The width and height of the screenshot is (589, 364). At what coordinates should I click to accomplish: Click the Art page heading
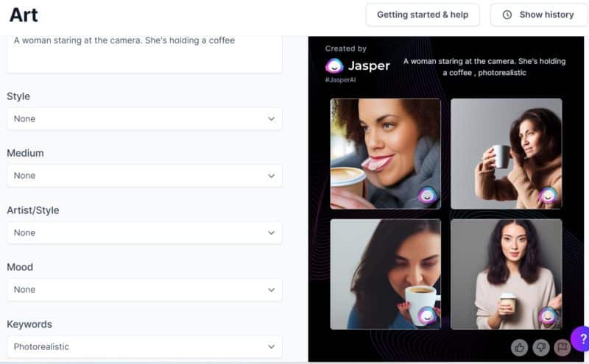(24, 15)
